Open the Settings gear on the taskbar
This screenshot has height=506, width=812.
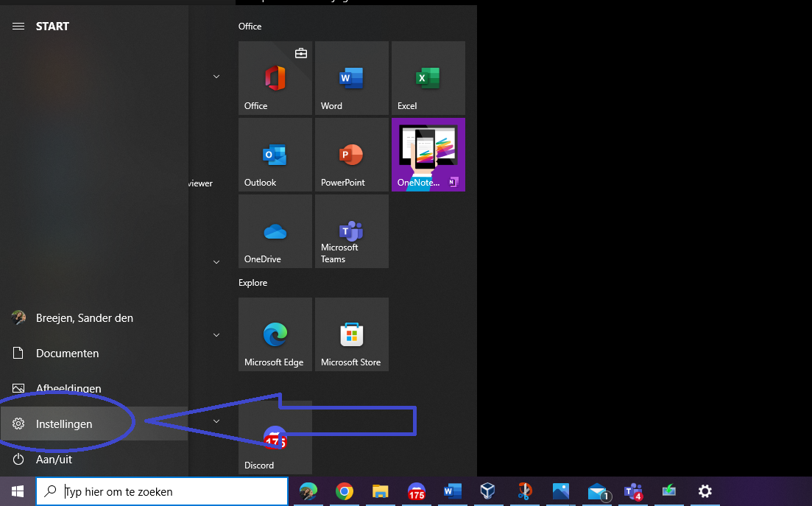coord(705,491)
